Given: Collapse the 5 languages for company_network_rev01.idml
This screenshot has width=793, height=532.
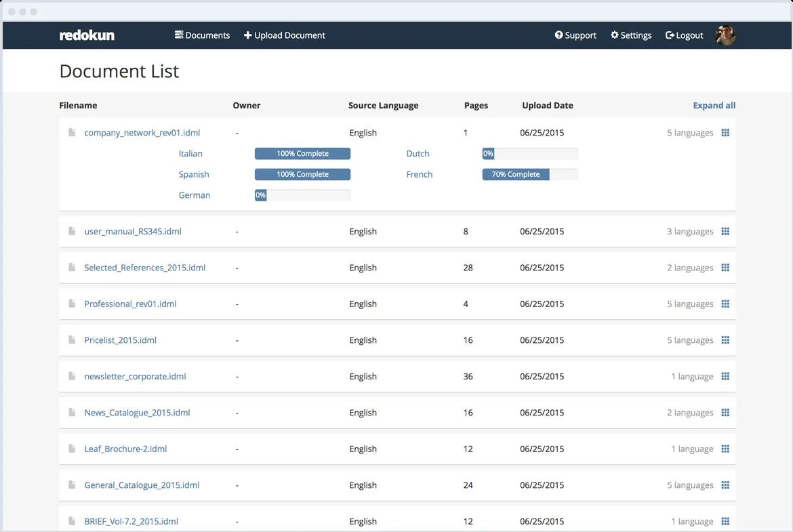Looking at the screenshot, I should [x=690, y=133].
